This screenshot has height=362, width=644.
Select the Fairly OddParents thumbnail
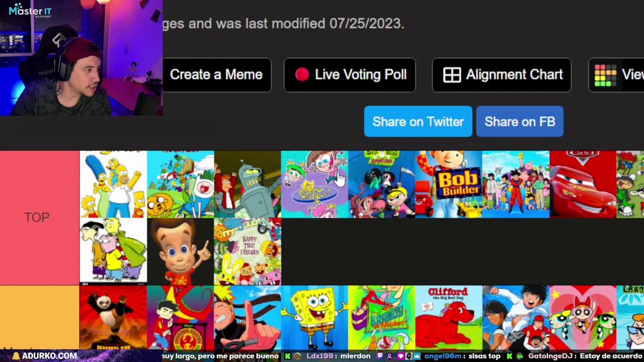pyautogui.click(x=314, y=184)
